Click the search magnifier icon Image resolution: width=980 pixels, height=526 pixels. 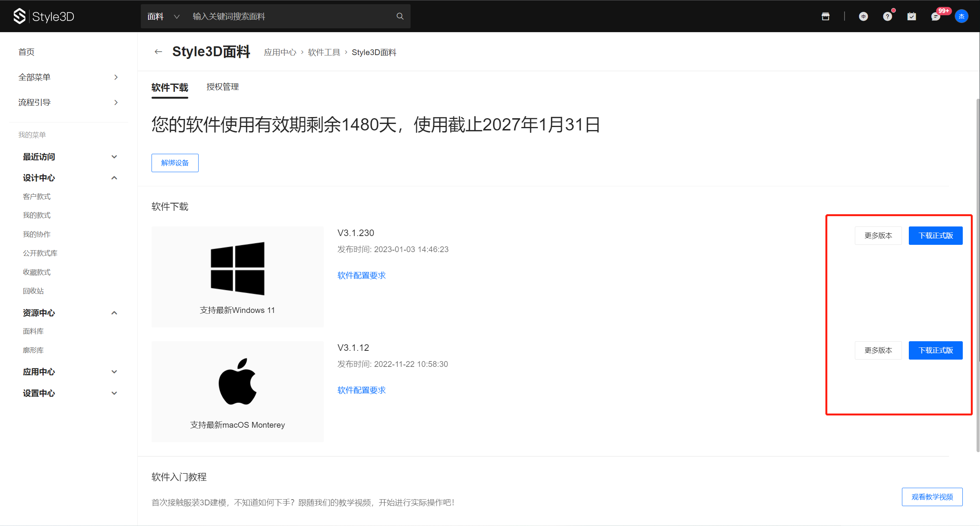400,16
